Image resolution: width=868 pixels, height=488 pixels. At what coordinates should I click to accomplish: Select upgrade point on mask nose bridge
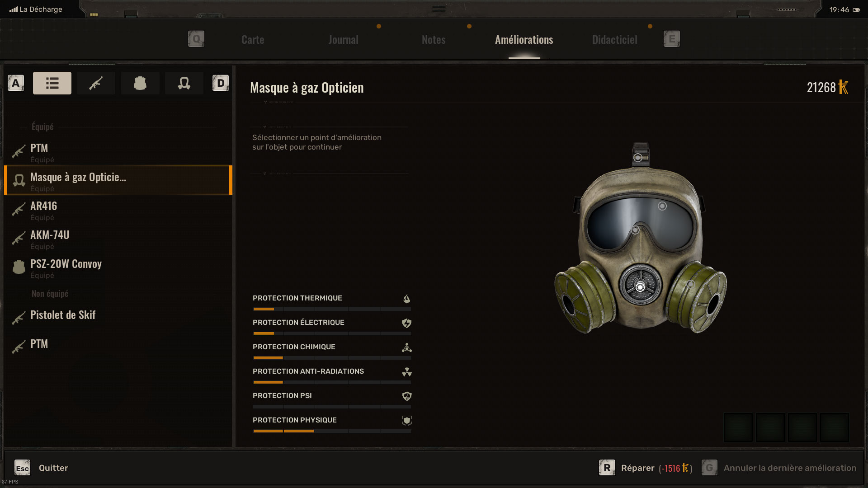click(x=635, y=230)
